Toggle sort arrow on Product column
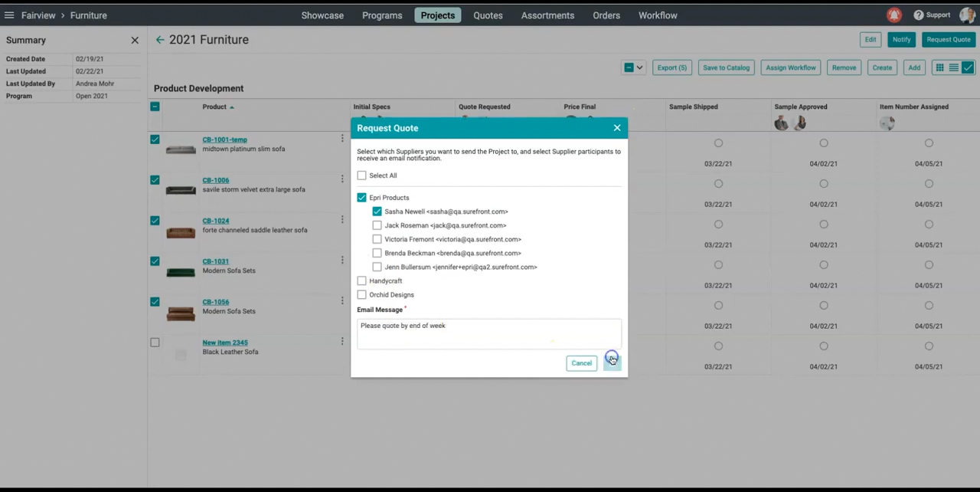 (x=232, y=107)
